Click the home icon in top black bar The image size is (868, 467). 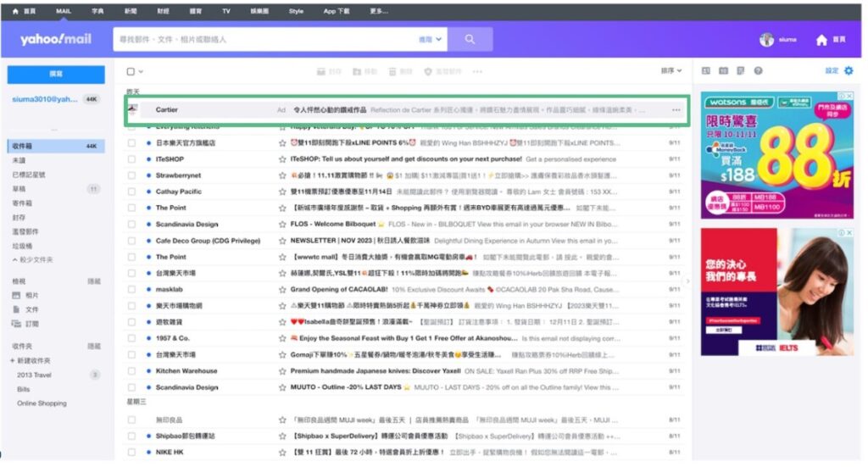[15, 11]
